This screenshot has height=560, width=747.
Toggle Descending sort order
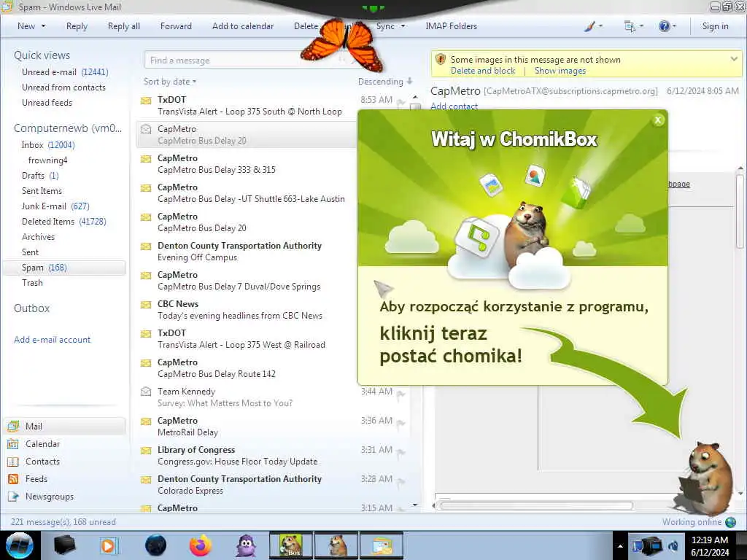(385, 82)
